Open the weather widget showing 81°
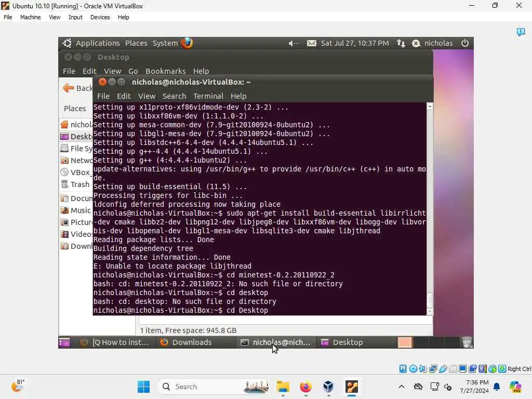532x399 pixels. click(18, 386)
